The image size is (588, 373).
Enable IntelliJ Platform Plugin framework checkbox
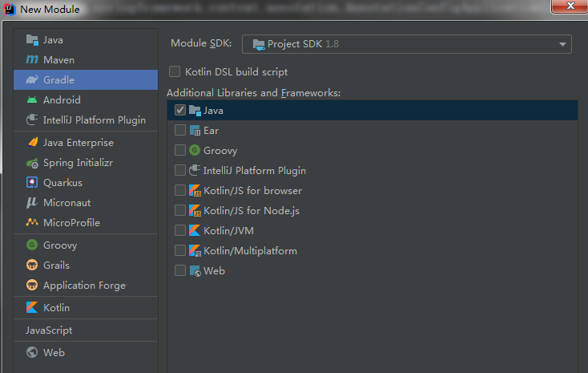tap(180, 170)
